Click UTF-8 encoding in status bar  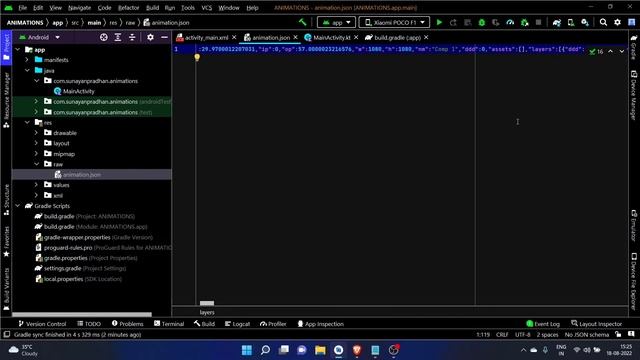click(522, 335)
